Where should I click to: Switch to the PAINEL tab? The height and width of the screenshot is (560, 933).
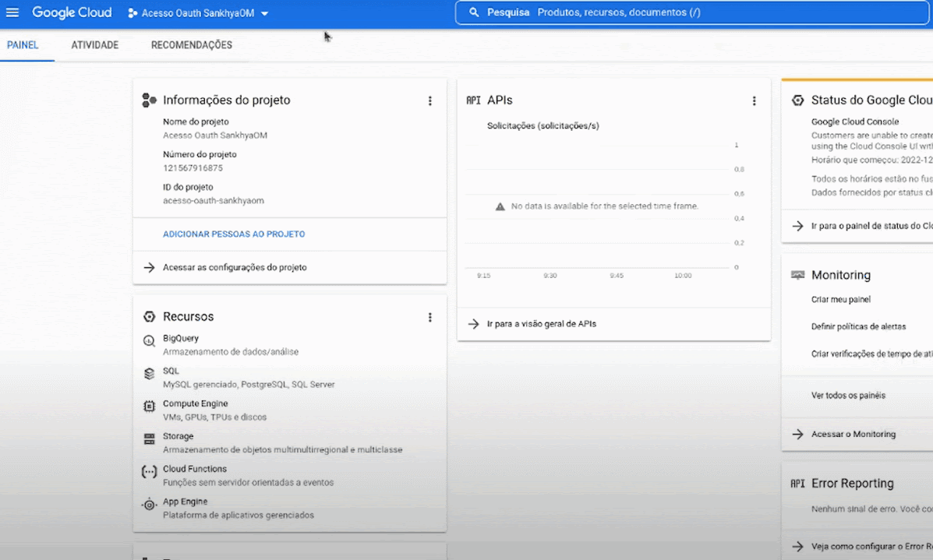[23, 45]
